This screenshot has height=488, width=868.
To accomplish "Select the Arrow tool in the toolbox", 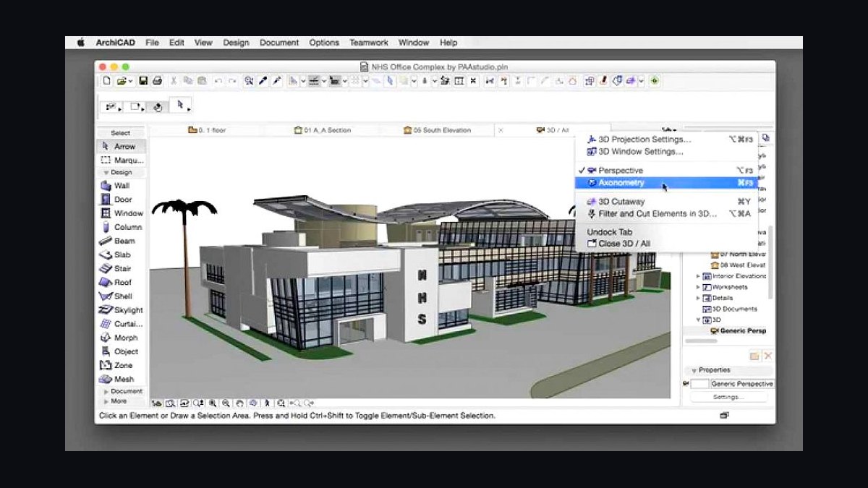I will coord(121,146).
